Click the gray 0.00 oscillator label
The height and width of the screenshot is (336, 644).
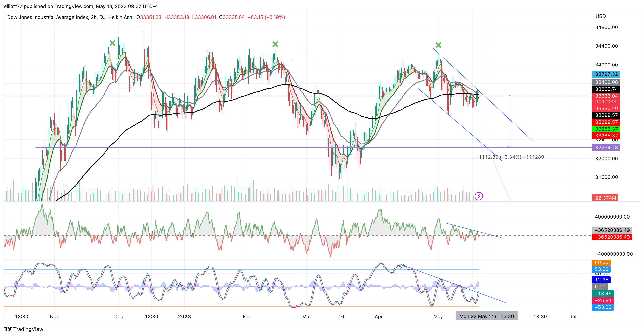tap(599, 287)
